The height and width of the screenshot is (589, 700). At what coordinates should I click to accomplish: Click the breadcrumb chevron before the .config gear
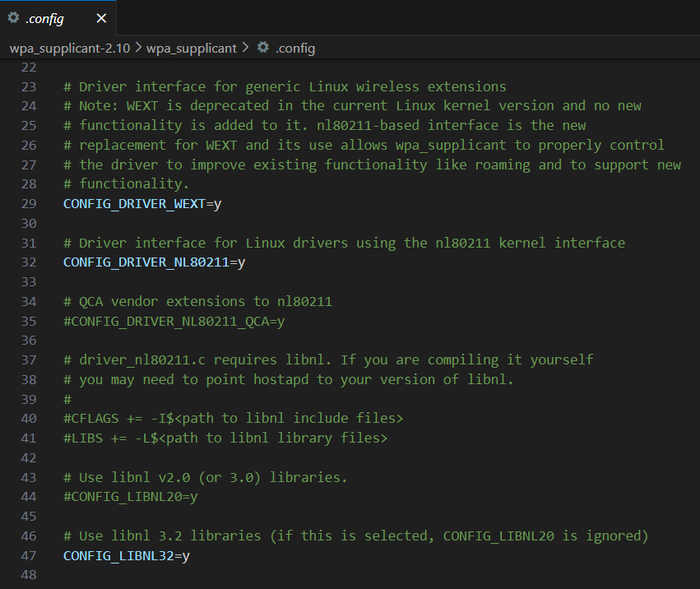245,48
